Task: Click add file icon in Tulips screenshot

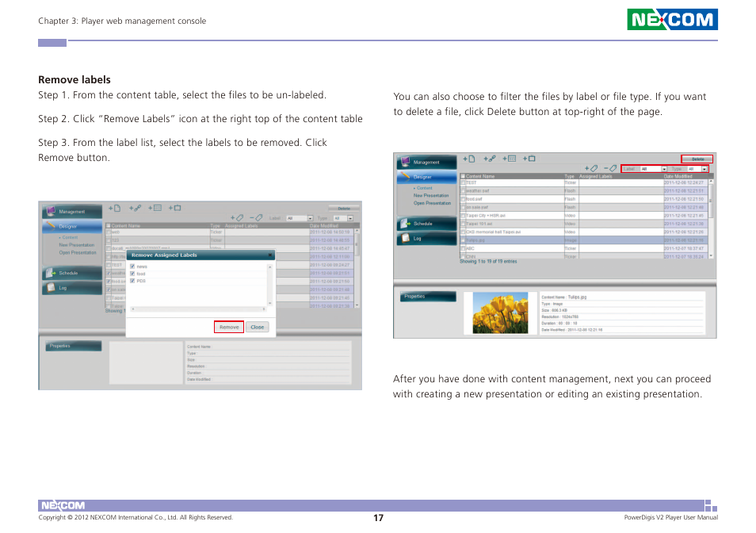Action: coord(469,159)
